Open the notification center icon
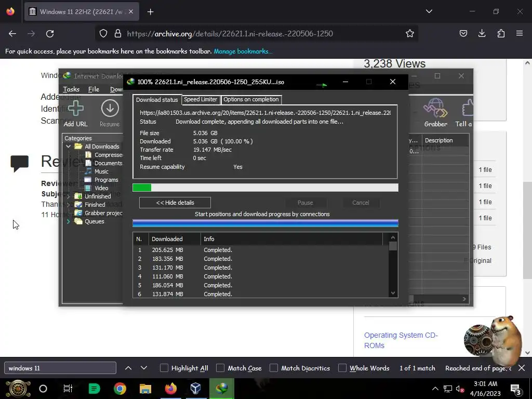The width and height of the screenshot is (532, 399). click(x=516, y=389)
